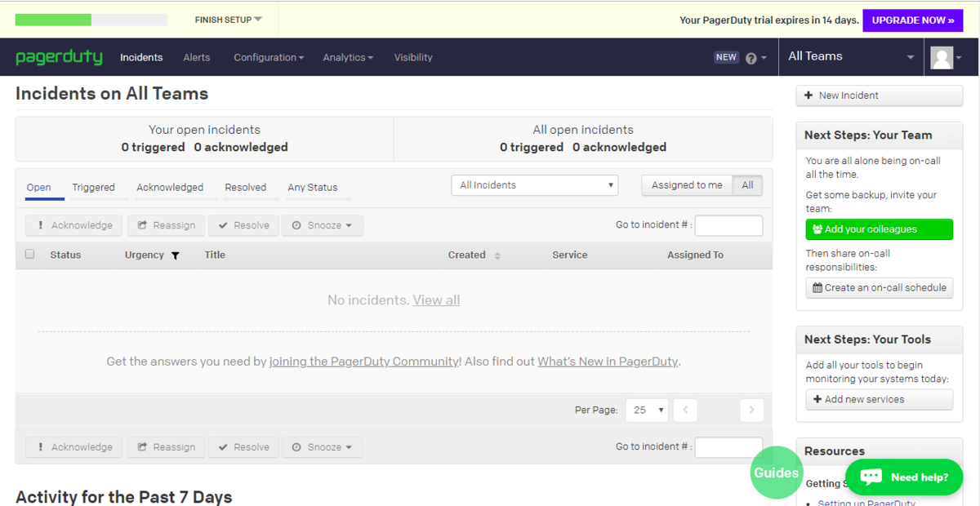The width and height of the screenshot is (980, 506).
Task: Change Per Page value dropdown
Action: pos(647,410)
